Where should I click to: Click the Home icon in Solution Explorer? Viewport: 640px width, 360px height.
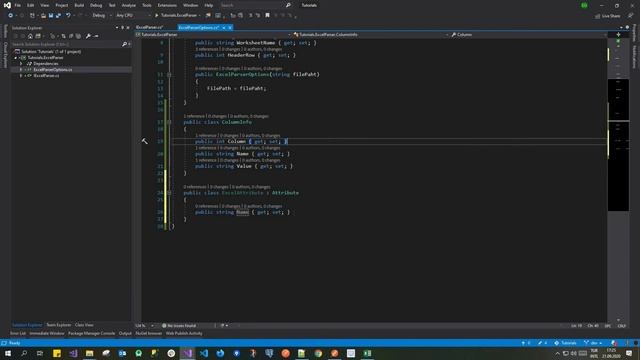30,36
